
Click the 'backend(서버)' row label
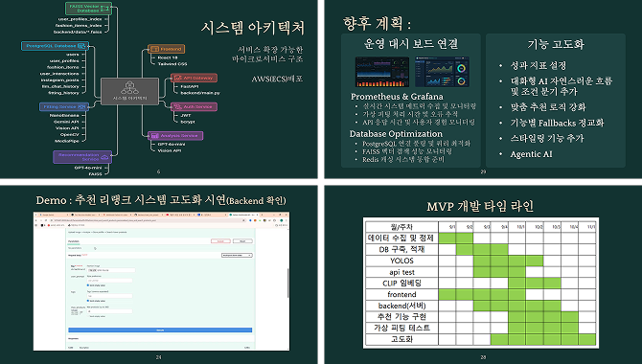pyautogui.click(x=401, y=306)
